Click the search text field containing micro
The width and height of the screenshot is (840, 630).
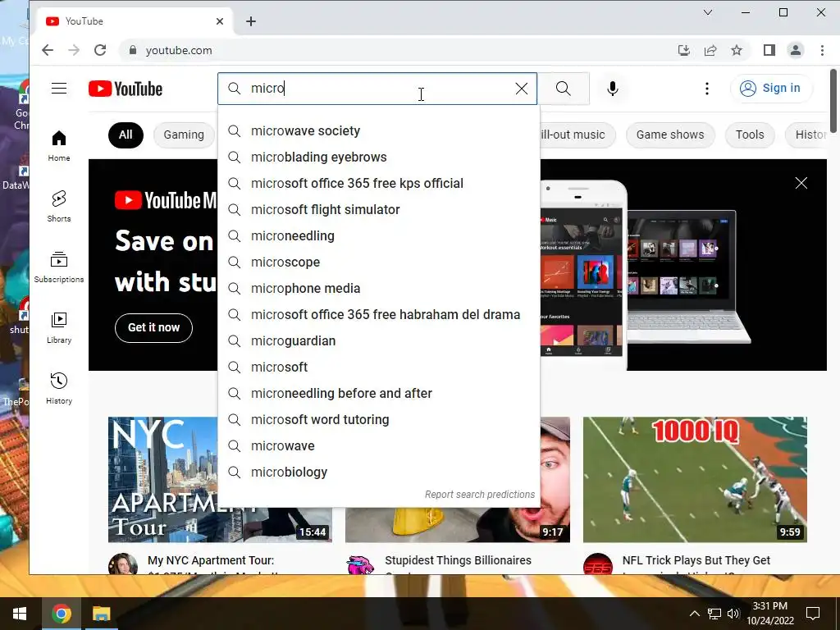coord(377,89)
